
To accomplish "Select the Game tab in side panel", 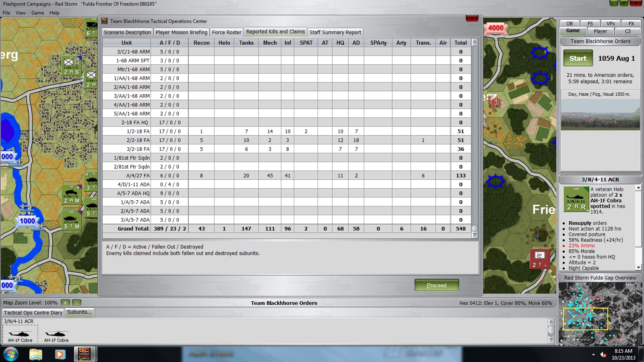I will (573, 31).
